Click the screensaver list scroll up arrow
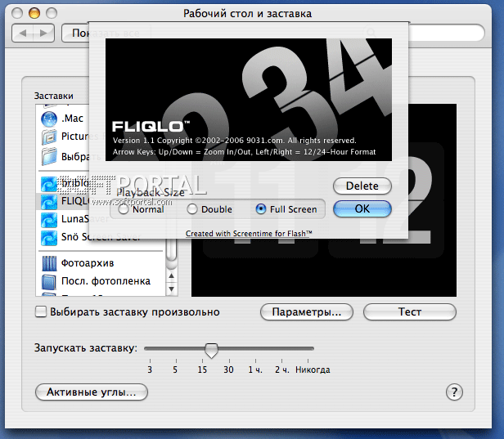 (x=172, y=275)
